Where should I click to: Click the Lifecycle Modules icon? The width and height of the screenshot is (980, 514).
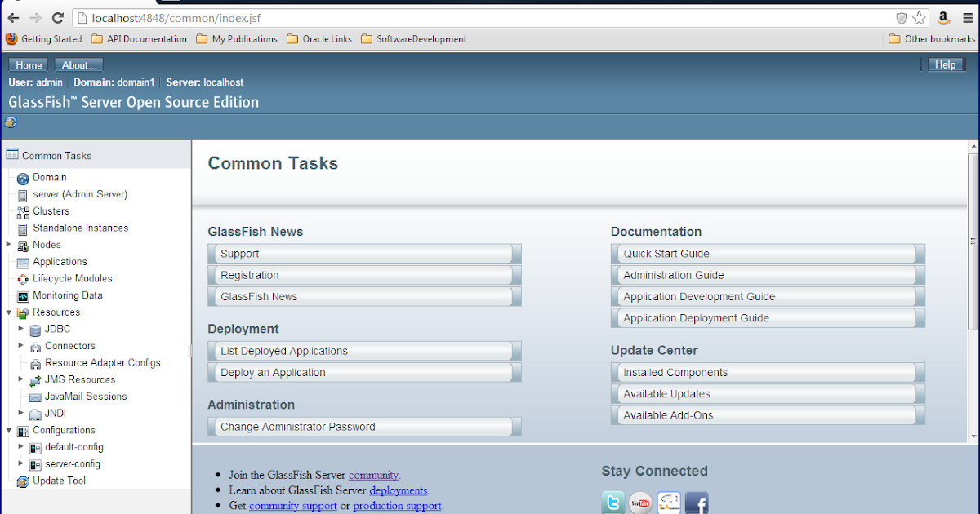(x=21, y=278)
